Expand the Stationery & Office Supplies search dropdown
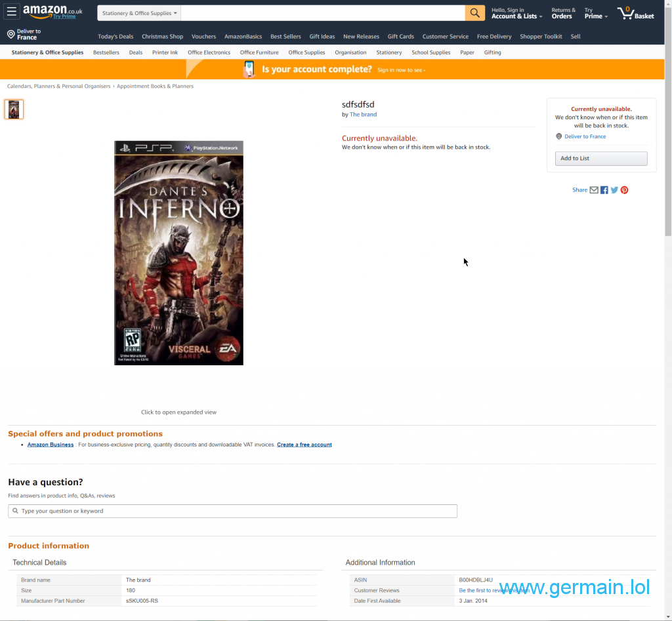 click(x=139, y=13)
